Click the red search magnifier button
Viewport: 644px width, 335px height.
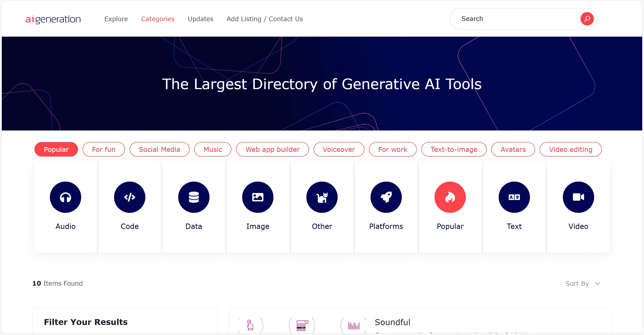coord(587,19)
